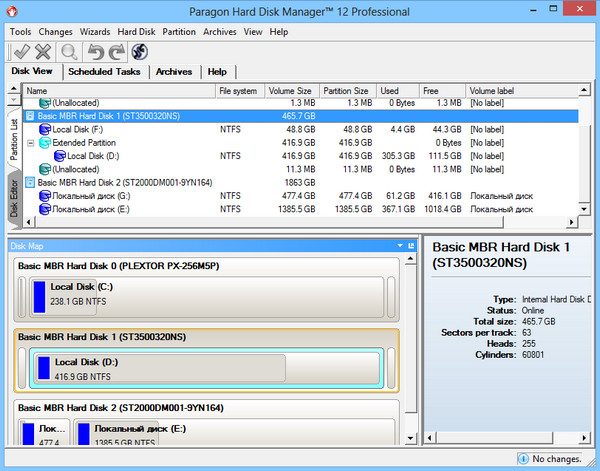600x471 pixels.
Task: Click the properties panel scroll-right arrow
Action: click(584, 438)
